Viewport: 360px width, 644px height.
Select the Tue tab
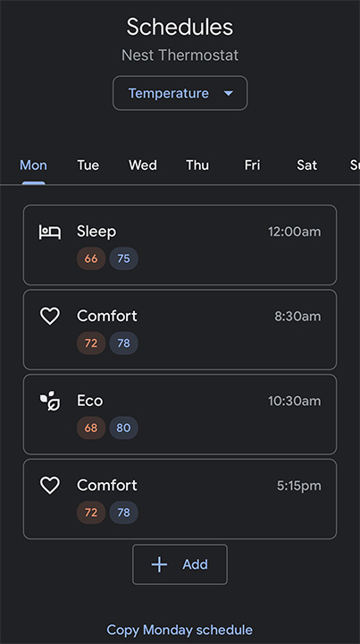coord(88,165)
